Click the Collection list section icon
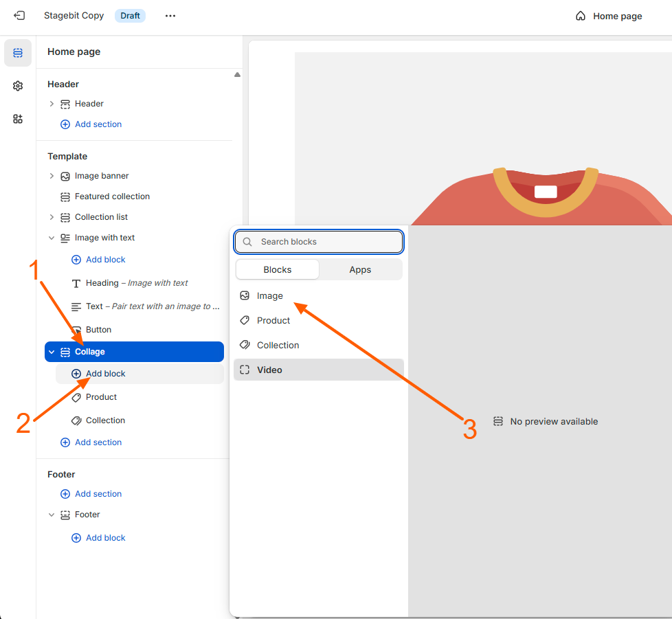This screenshot has width=672, height=619. 65,217
